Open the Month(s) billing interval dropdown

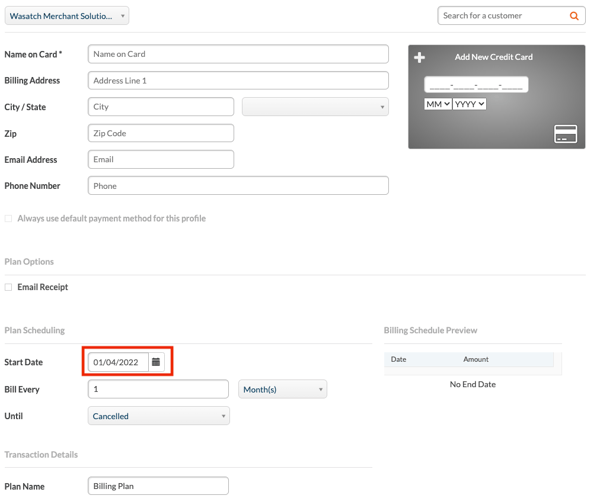pyautogui.click(x=282, y=389)
